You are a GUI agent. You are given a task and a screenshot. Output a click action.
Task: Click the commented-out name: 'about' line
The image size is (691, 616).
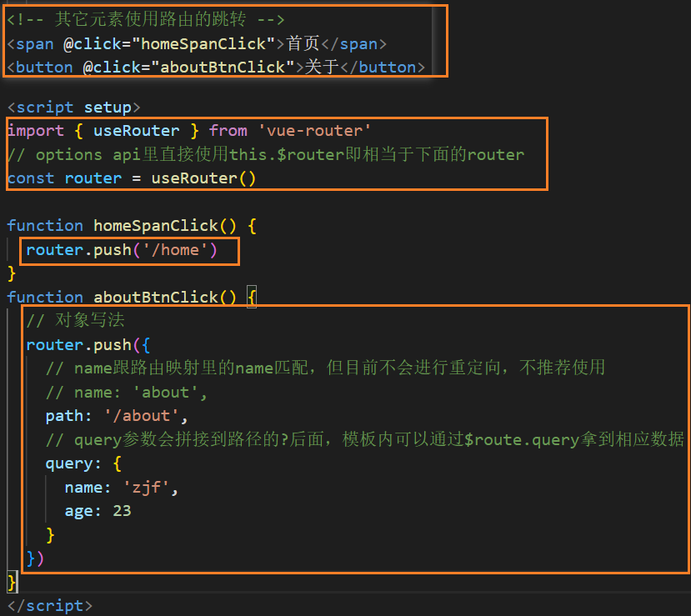127,392
